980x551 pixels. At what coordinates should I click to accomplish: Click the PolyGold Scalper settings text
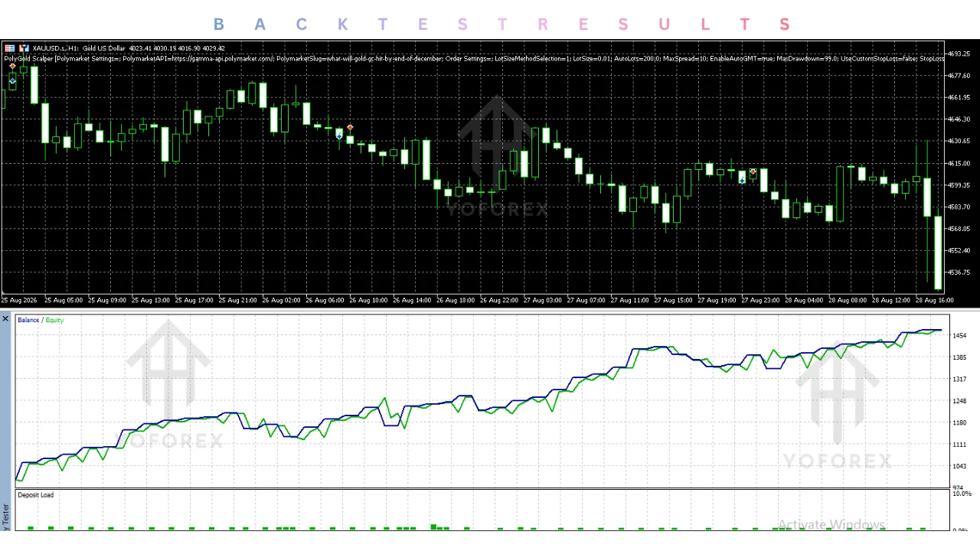(x=475, y=58)
